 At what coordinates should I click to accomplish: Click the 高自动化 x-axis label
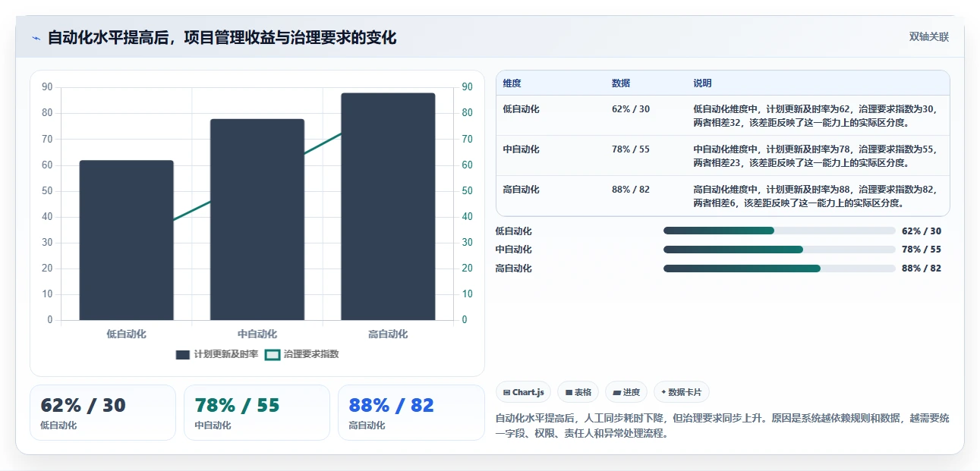click(x=388, y=334)
